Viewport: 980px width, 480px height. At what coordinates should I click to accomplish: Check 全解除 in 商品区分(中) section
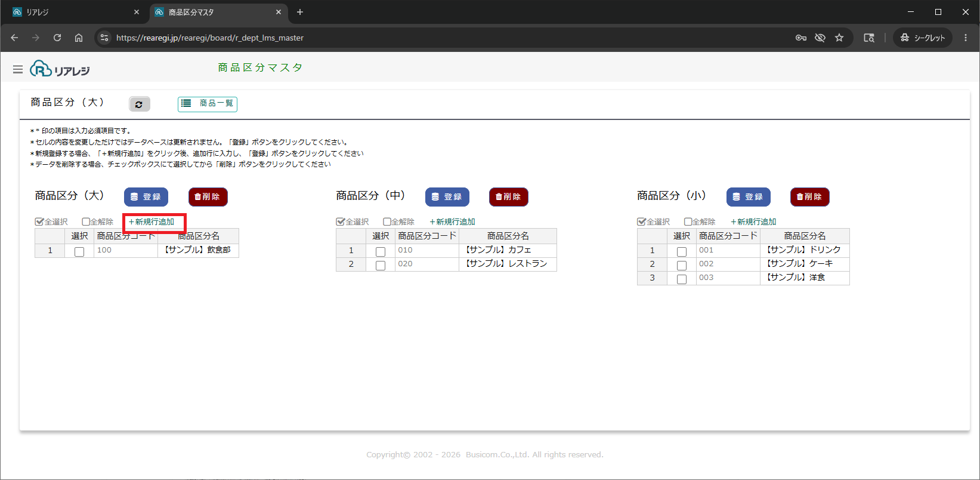click(398, 221)
